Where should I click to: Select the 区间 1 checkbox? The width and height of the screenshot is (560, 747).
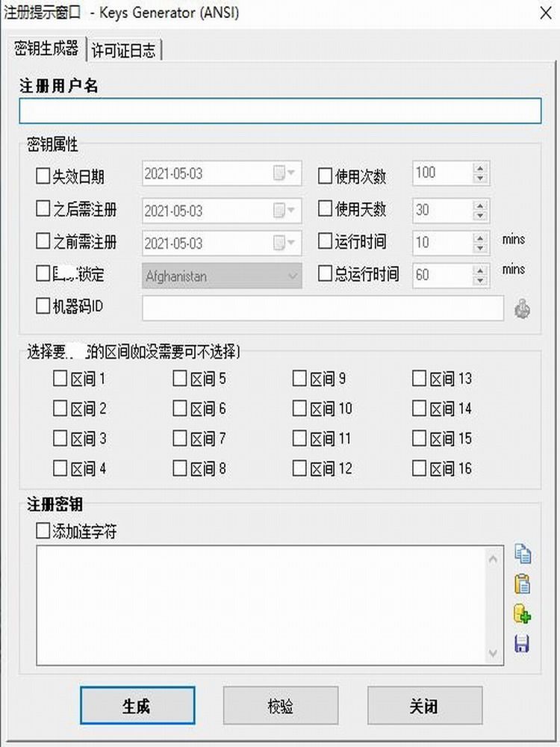(60, 379)
